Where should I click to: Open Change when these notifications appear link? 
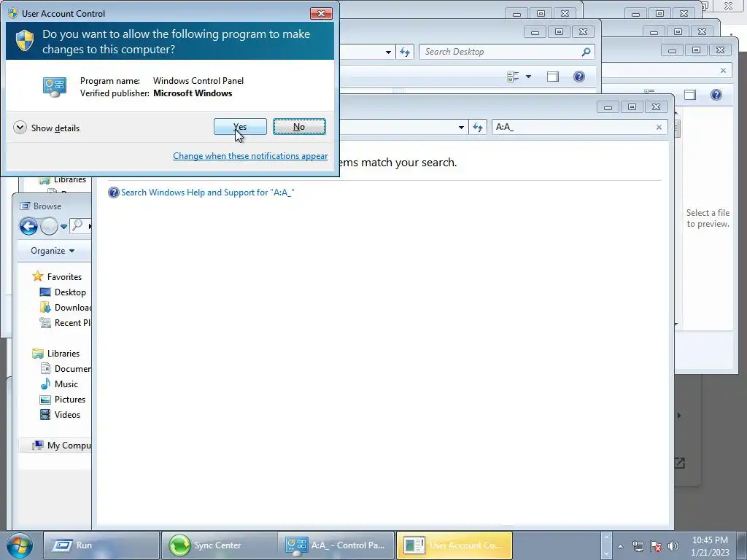250,156
